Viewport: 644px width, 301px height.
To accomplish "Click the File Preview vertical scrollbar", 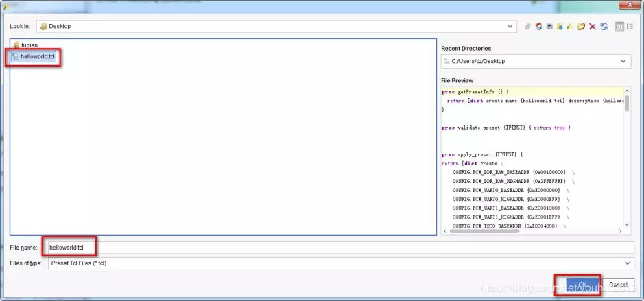I will pyautogui.click(x=627, y=103).
